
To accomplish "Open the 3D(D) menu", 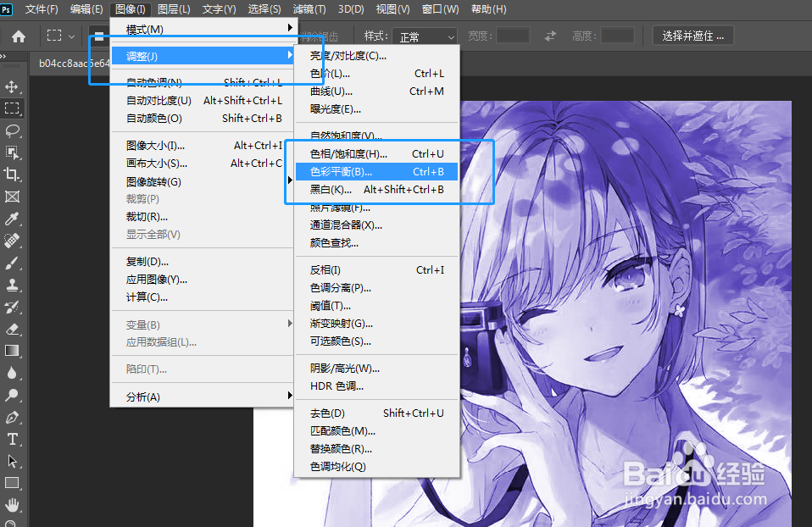I will (351, 9).
